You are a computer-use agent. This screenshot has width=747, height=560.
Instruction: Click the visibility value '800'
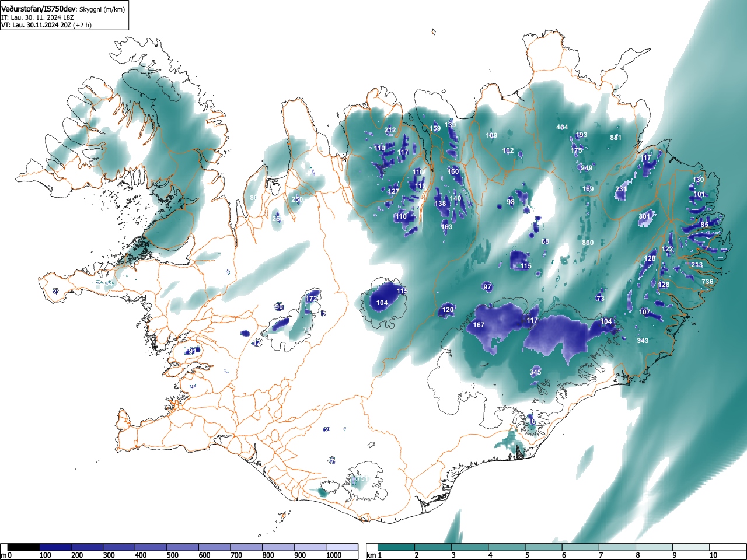click(x=588, y=243)
